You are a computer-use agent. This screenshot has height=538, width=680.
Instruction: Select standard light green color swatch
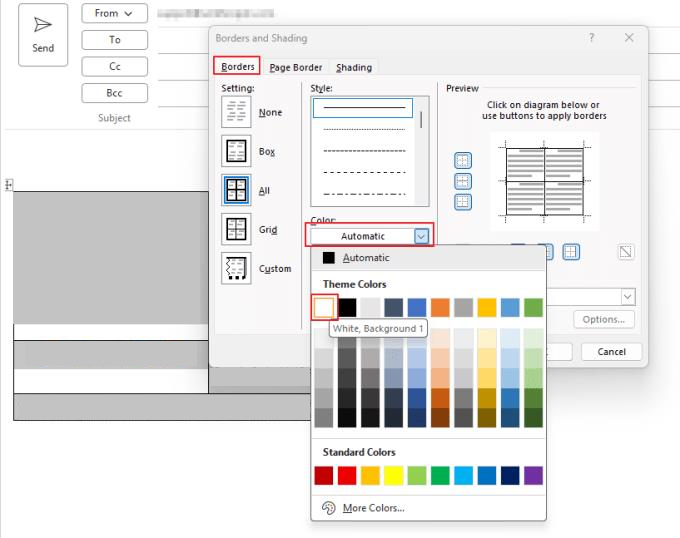pyautogui.click(x=417, y=476)
